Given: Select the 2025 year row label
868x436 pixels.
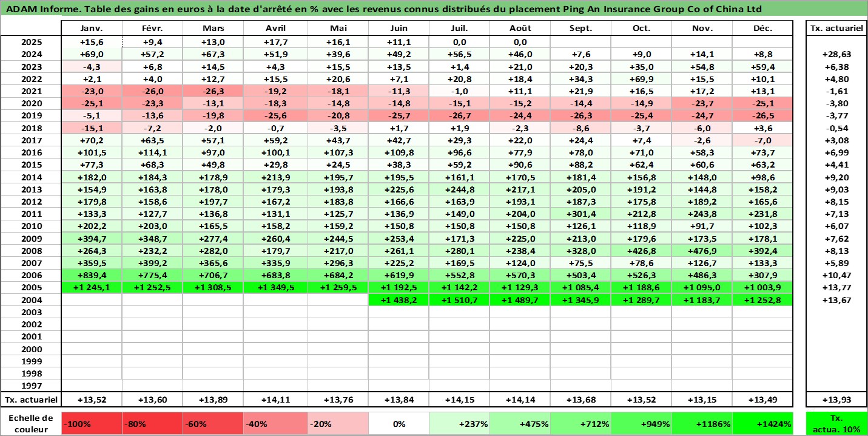Looking at the screenshot, I should 31,42.
